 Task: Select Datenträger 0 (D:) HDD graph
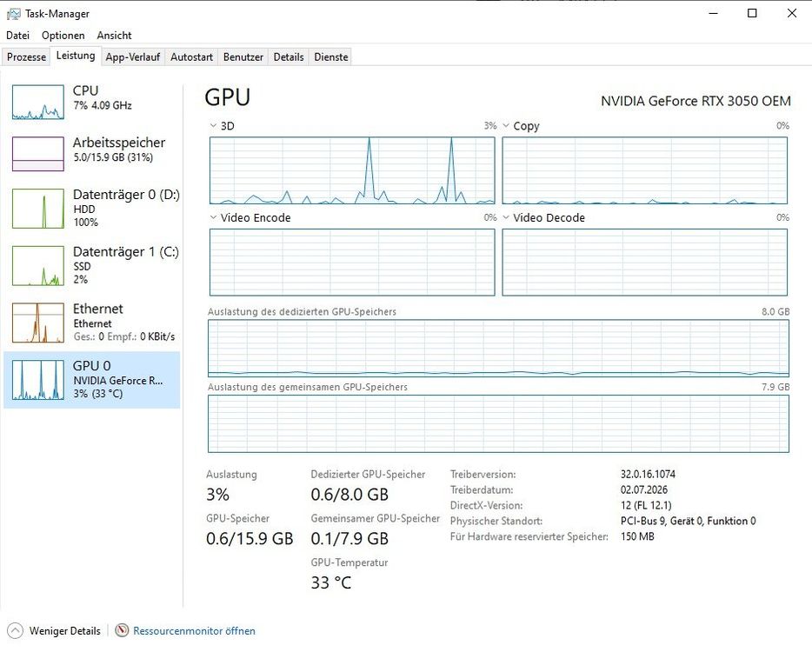point(38,208)
